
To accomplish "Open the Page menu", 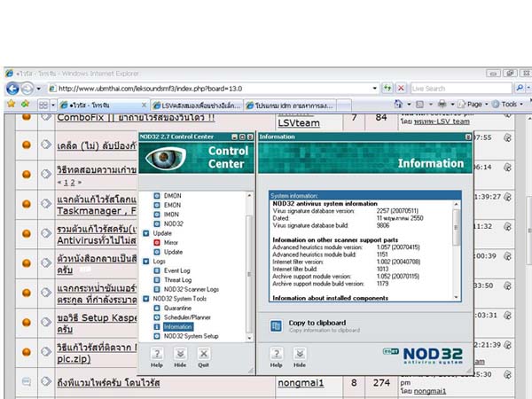I will click(473, 105).
